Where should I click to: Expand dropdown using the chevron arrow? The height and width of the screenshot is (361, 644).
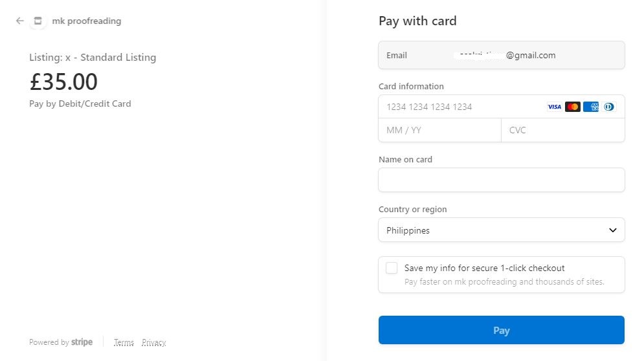coord(613,230)
